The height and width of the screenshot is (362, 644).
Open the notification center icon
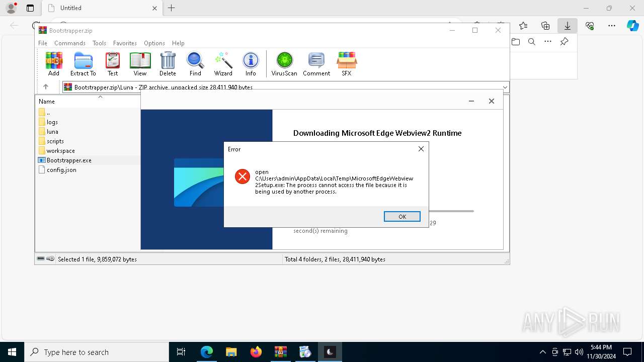627,352
